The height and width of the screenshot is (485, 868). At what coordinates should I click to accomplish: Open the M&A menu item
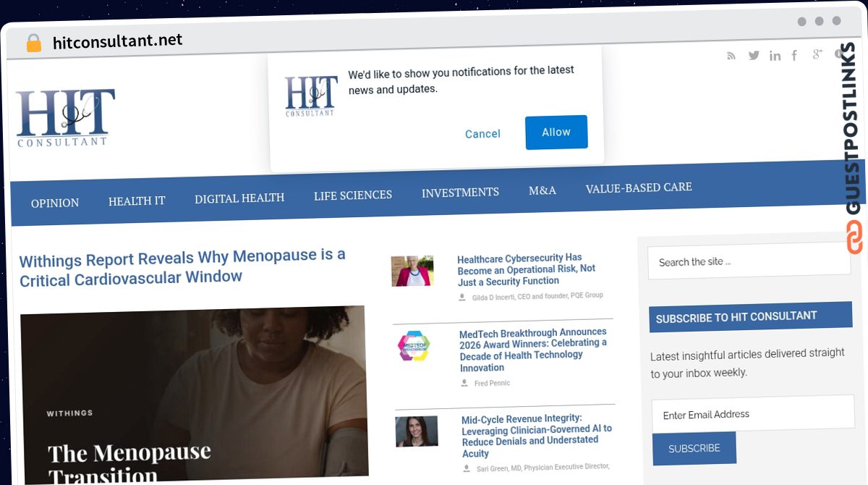[x=542, y=190]
